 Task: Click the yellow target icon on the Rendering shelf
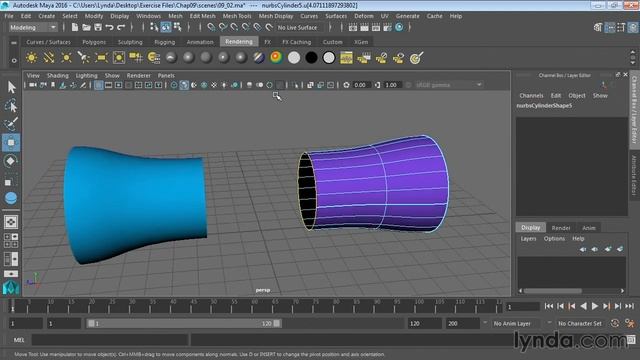(x=416, y=58)
